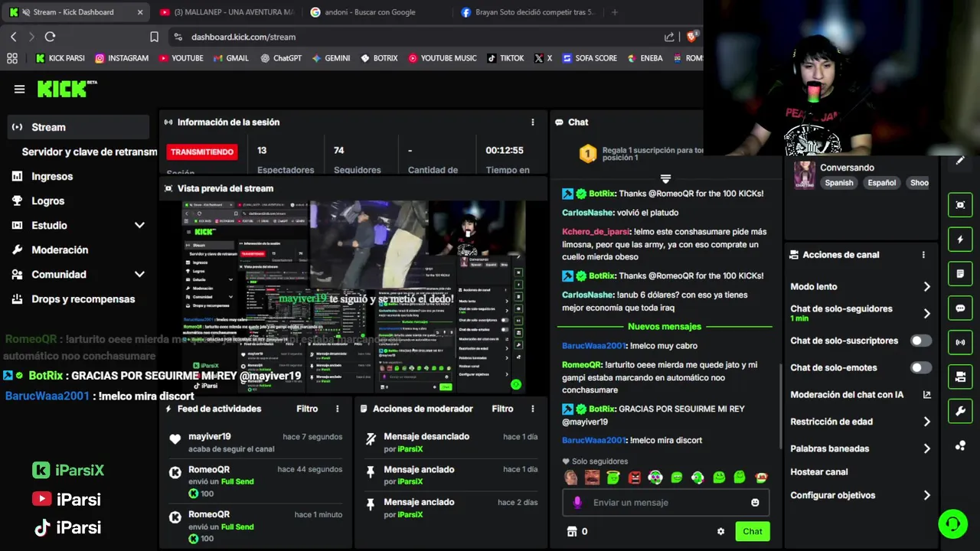This screenshot has width=980, height=551.
Task: Go back in browser history
Action: pyautogui.click(x=13, y=37)
